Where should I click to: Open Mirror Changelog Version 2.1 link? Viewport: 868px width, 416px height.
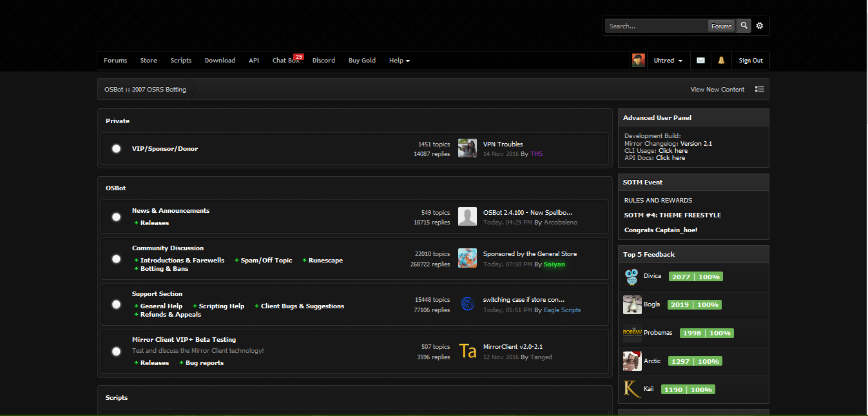[696, 144]
